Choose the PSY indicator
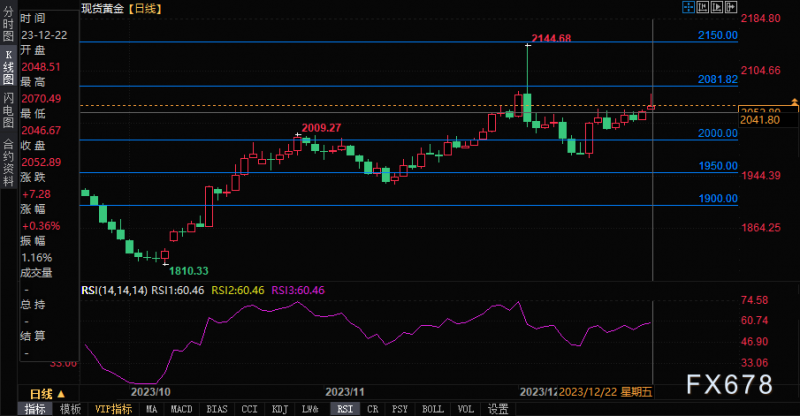The image size is (800, 416). click(399, 409)
